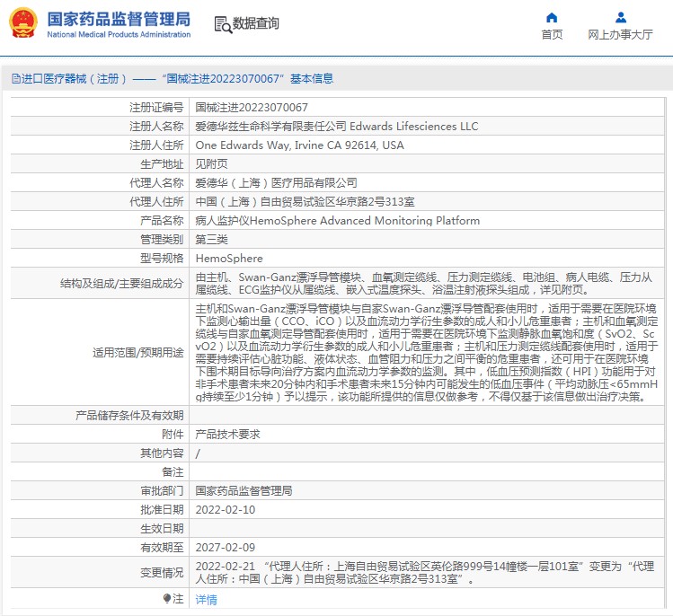This screenshot has width=673, height=616.
Task: Click the 生效日期 row label
Action: (x=162, y=529)
